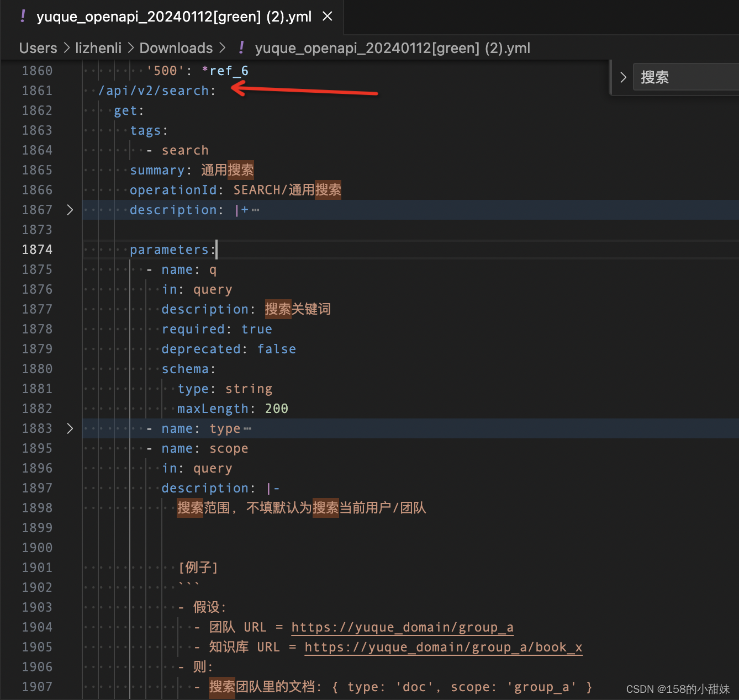
Task: Expand the folded 'name: type' block at line 1883
Action: coord(70,428)
